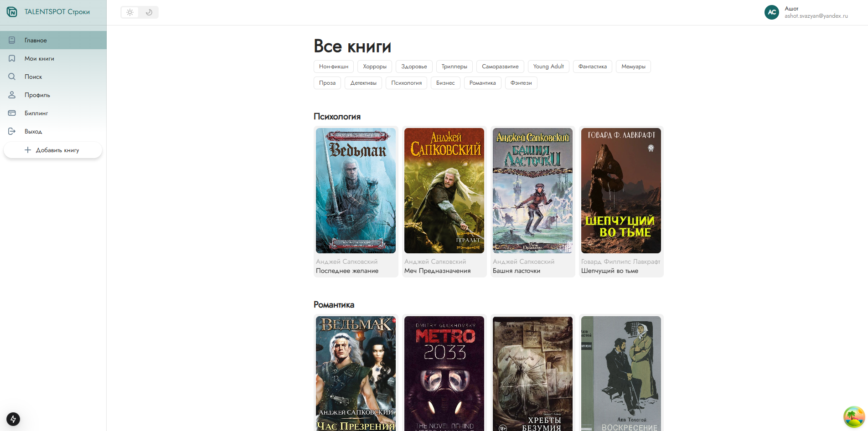Switch to light theme sun icon
The width and height of the screenshot is (868, 431).
[x=130, y=12]
